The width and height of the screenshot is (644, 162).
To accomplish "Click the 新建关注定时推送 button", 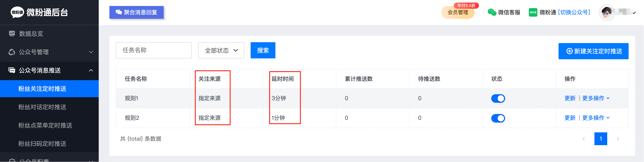I will pyautogui.click(x=593, y=51).
